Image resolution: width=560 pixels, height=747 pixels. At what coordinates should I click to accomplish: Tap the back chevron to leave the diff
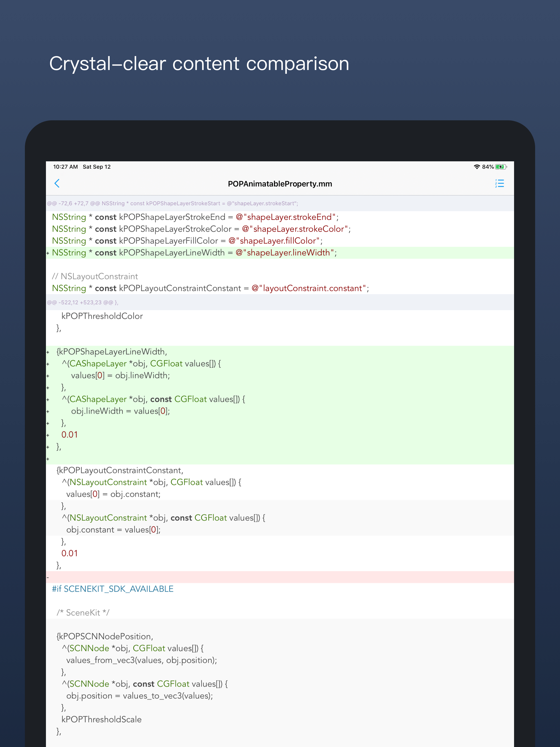pos(57,183)
